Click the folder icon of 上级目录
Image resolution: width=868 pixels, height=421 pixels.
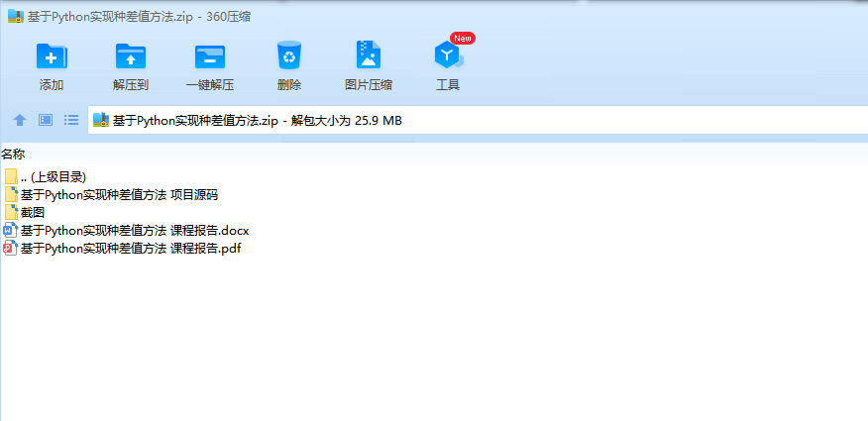11,177
